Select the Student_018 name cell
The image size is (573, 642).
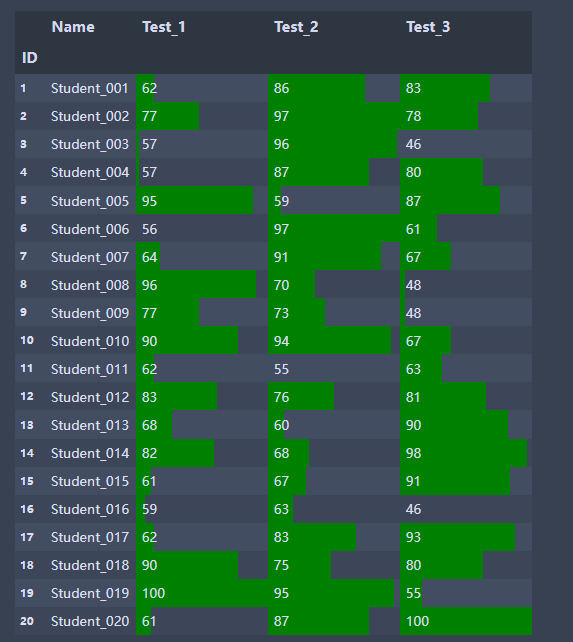click(x=90, y=565)
